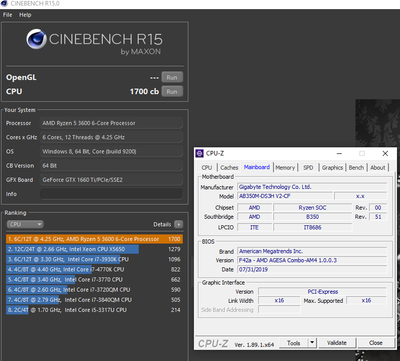Click the Cinebench R15 logo sphere
Screen dimensions: 400x361
tap(36, 39)
